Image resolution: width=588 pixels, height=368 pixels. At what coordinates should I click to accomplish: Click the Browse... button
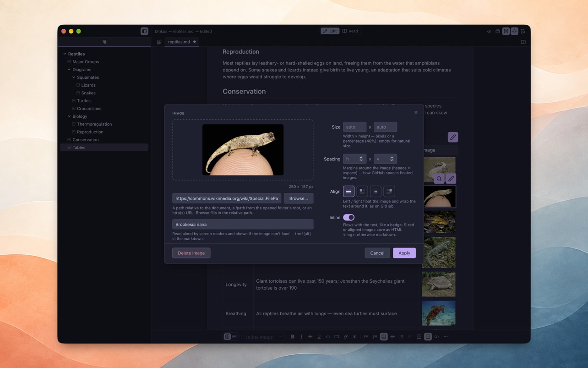pos(299,198)
